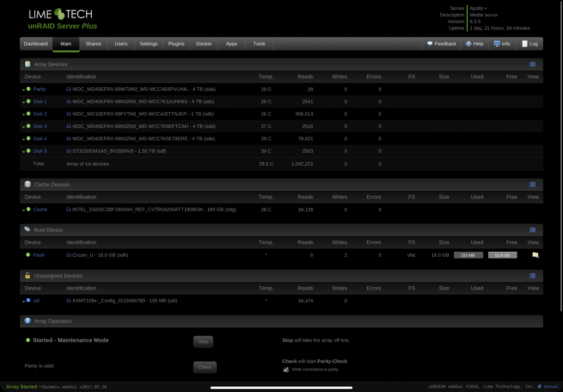Start parity check with Check button
Image resolution: width=563 pixels, height=392 pixels.
pyautogui.click(x=205, y=367)
